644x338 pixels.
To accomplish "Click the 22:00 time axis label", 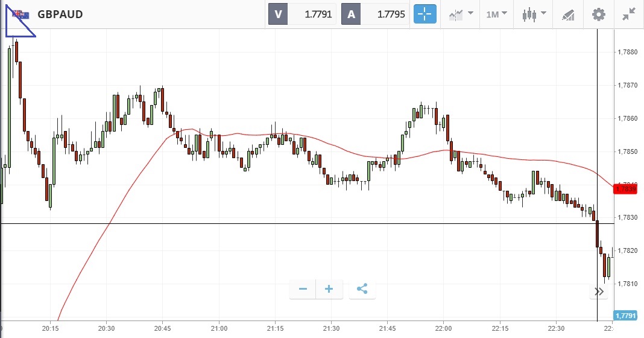I will click(443, 328).
